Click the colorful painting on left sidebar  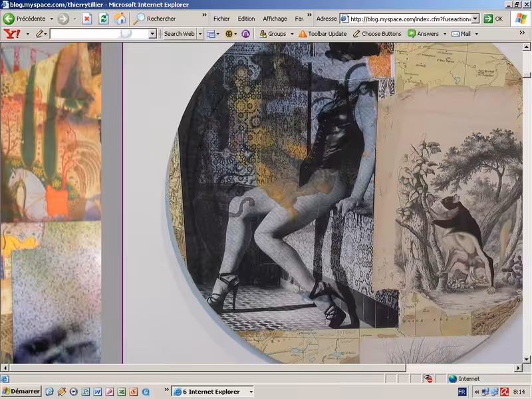(51, 203)
